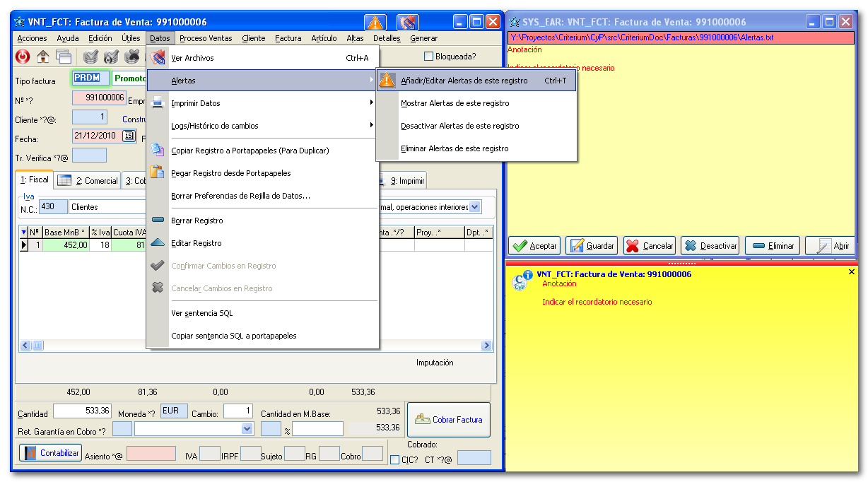This screenshot has height=482, width=868.
Task: Click the Alertas.txt file path bar
Action: click(x=682, y=37)
